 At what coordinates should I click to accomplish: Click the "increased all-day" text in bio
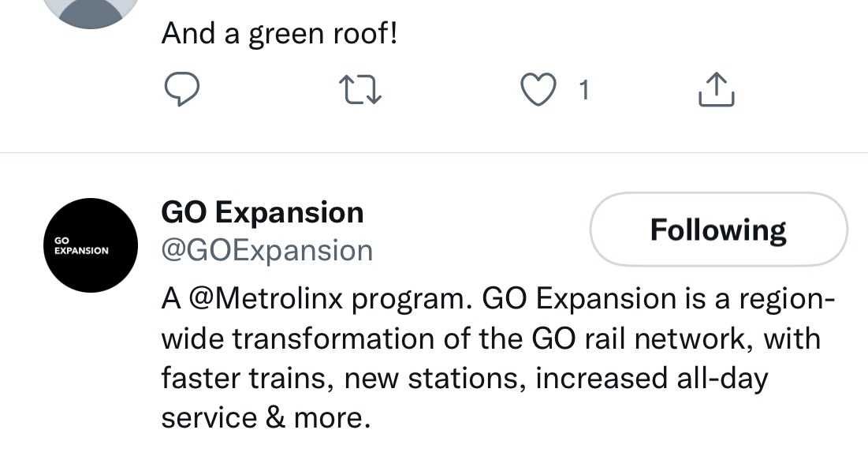pyautogui.click(x=651, y=378)
